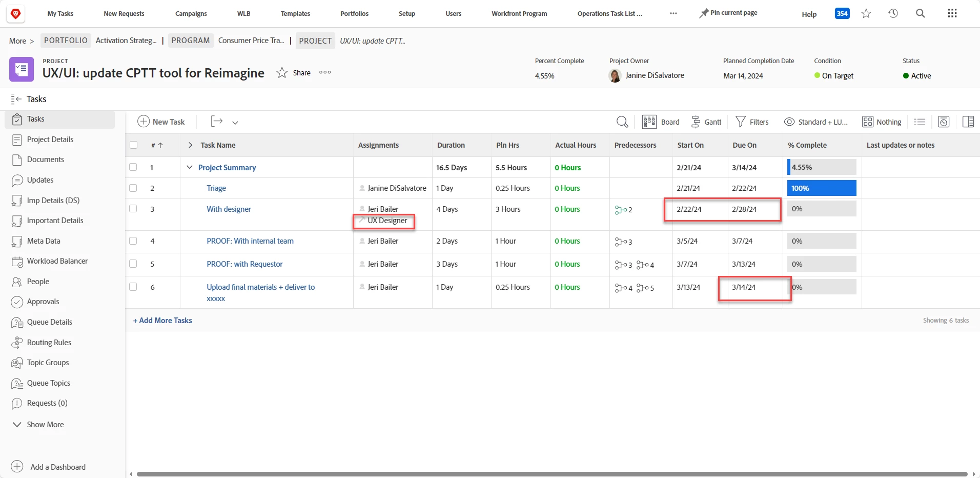Open the top navigation overflow ellipsis
This screenshot has height=478, width=980.
pos(673,14)
